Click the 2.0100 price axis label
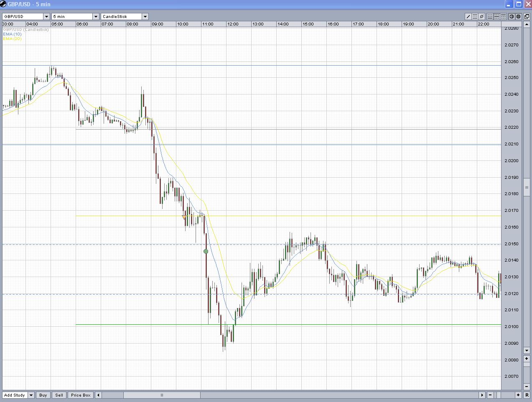The height and width of the screenshot is (402, 532). coord(511,327)
